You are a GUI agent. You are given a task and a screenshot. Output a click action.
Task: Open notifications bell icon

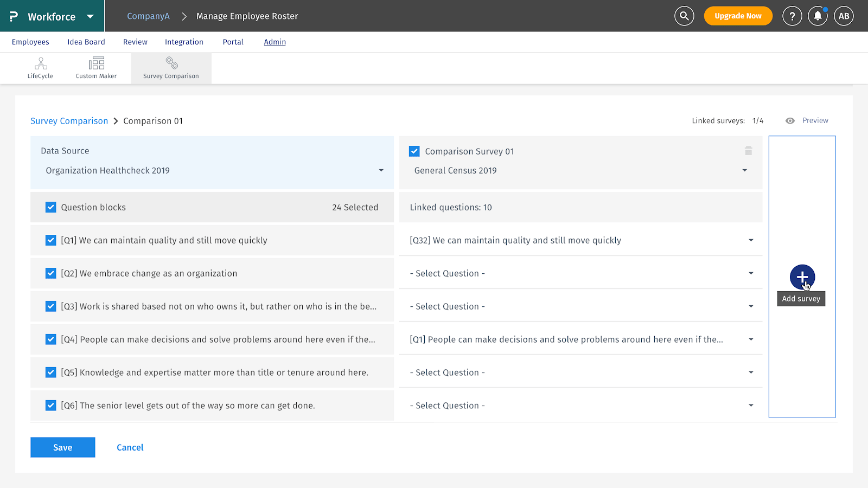click(818, 16)
